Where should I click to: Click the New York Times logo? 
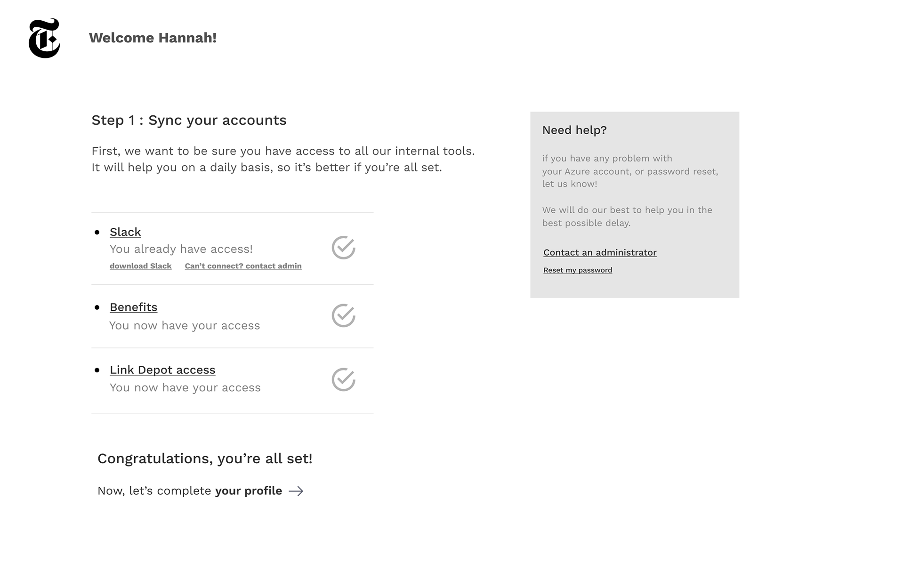tap(44, 38)
